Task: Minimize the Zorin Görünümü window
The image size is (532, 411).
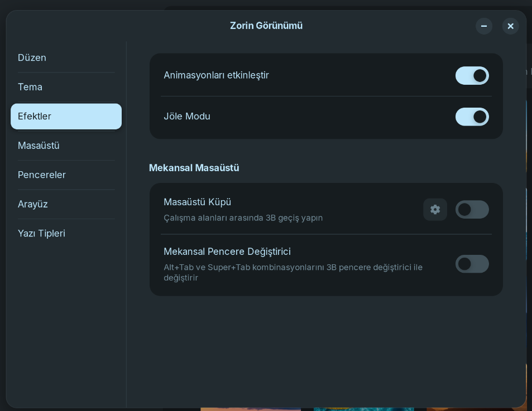Action: tap(484, 26)
